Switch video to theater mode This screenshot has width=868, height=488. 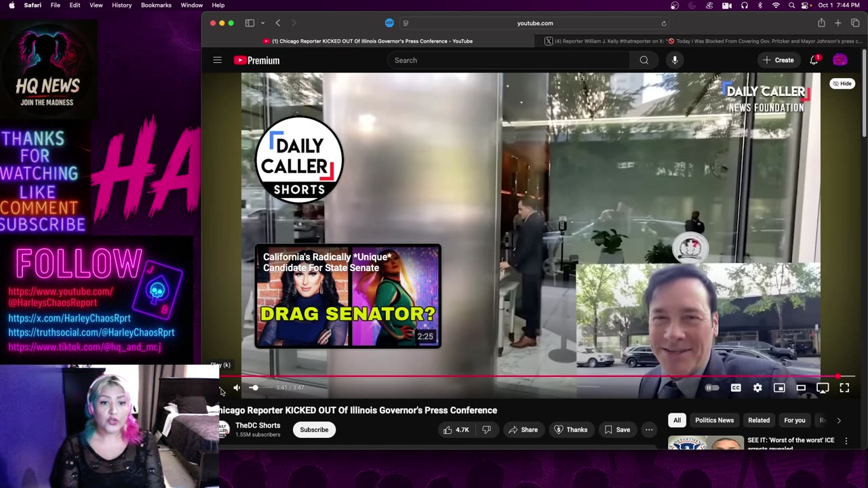point(801,388)
